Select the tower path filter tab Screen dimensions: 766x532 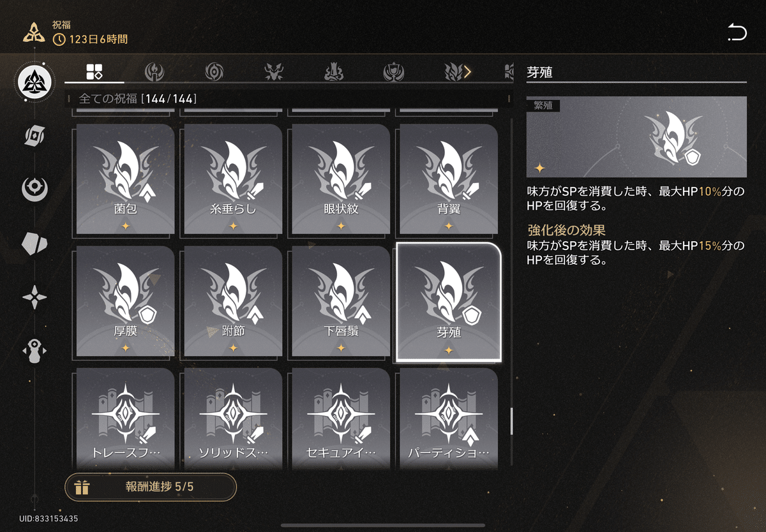pyautogui.click(x=334, y=72)
